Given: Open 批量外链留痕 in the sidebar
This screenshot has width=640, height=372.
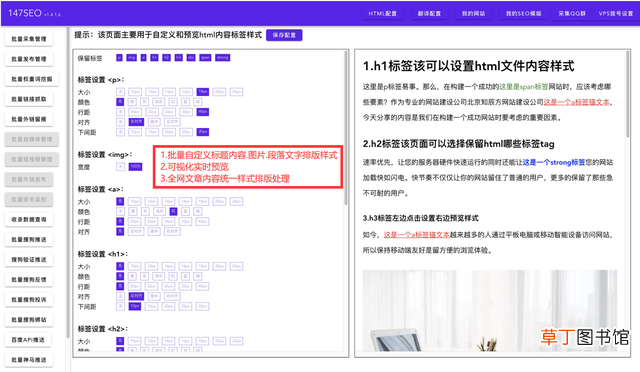Looking at the screenshot, I should click(x=29, y=119).
